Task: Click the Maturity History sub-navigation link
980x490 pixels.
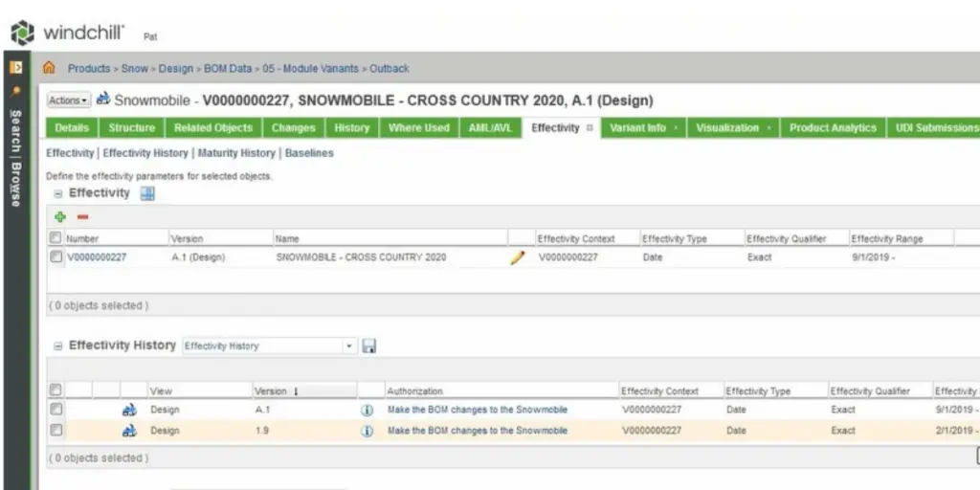Action: point(236,153)
